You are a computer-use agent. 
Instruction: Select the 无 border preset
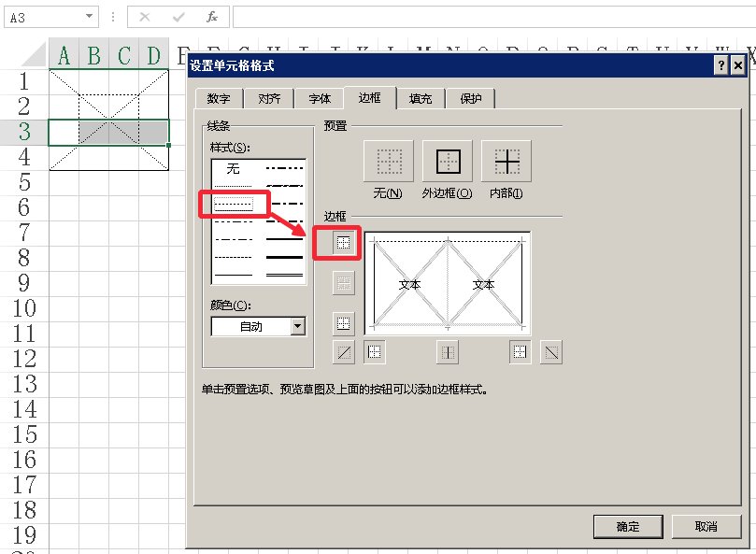[x=388, y=163]
